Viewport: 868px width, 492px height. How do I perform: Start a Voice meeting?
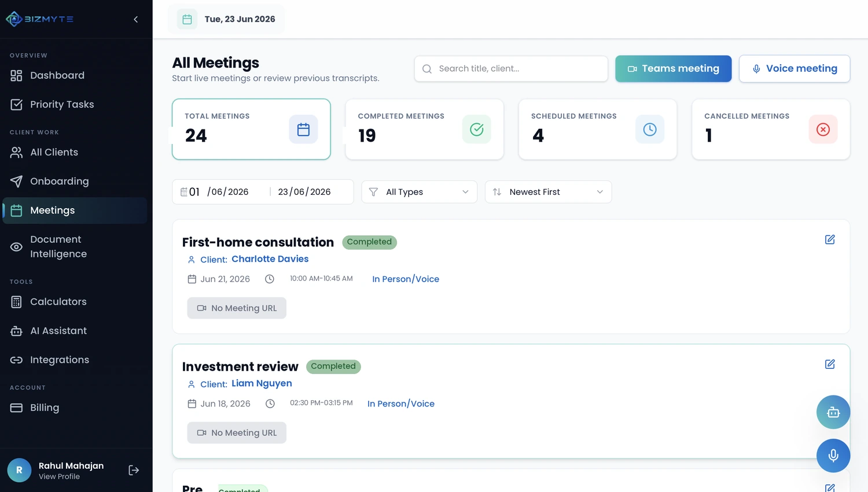pos(795,69)
